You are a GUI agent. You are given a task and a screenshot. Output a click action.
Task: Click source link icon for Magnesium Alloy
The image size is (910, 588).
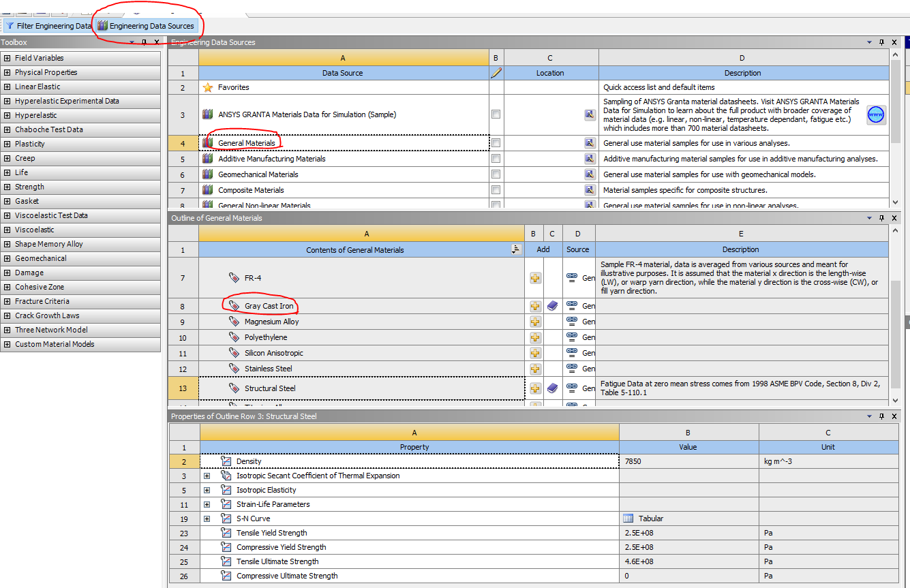572,322
